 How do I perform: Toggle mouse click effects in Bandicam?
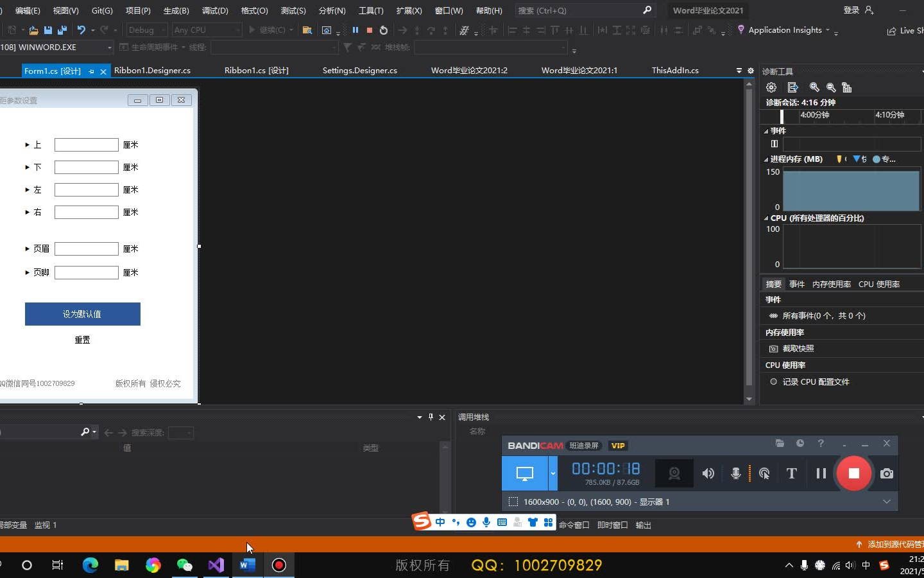coord(764,473)
